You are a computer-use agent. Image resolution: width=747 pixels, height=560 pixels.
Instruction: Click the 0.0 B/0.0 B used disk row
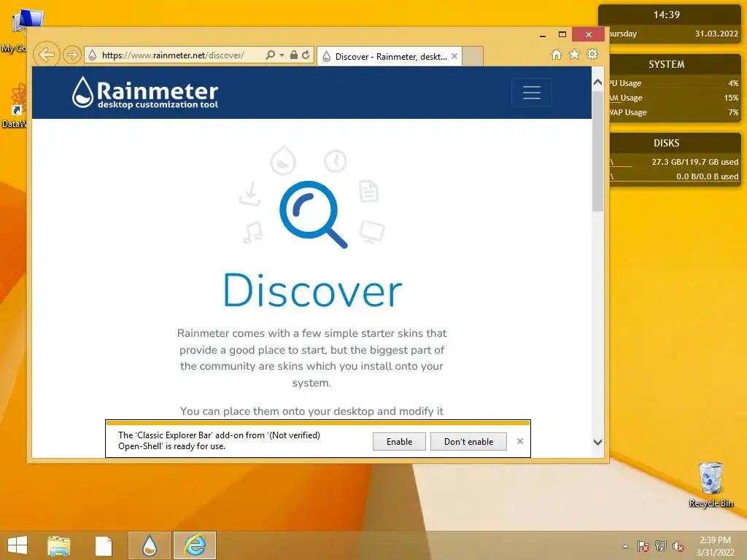(673, 176)
